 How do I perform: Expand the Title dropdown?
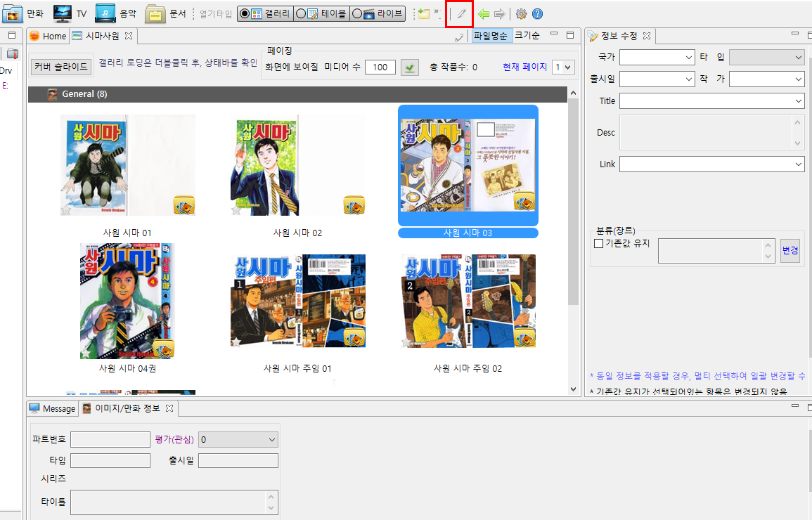click(x=799, y=101)
